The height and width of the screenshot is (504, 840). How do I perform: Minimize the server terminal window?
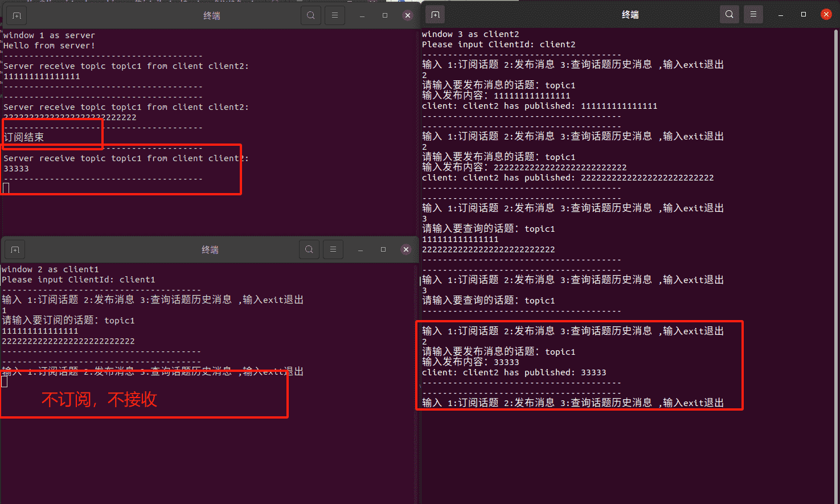point(362,15)
